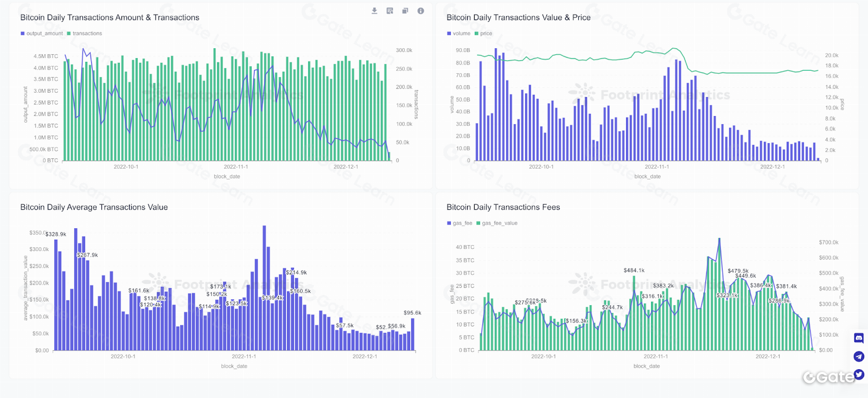Click the chart info icon
The height and width of the screenshot is (398, 868).
coord(420,11)
